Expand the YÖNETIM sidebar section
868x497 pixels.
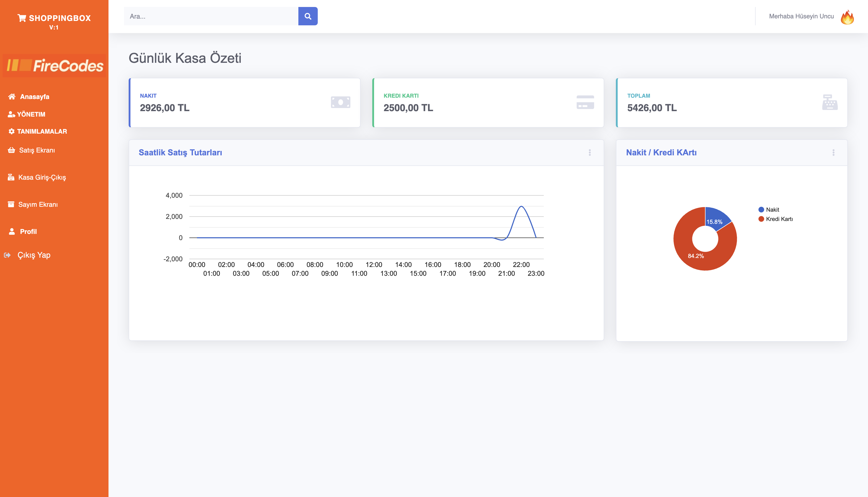click(x=31, y=114)
